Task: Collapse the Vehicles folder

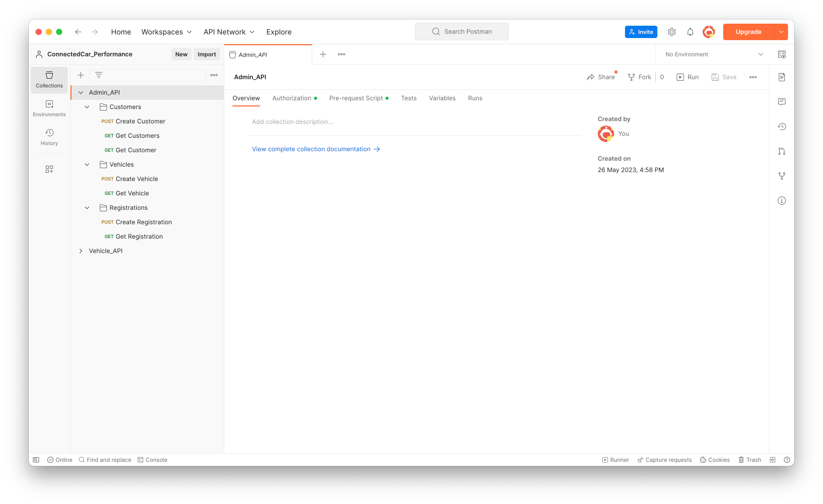Action: 87,165
